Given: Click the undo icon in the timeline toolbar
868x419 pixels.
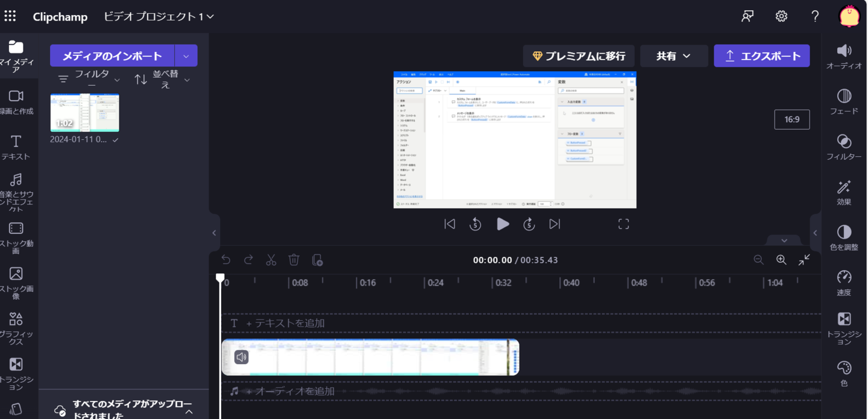Looking at the screenshot, I should tap(226, 260).
